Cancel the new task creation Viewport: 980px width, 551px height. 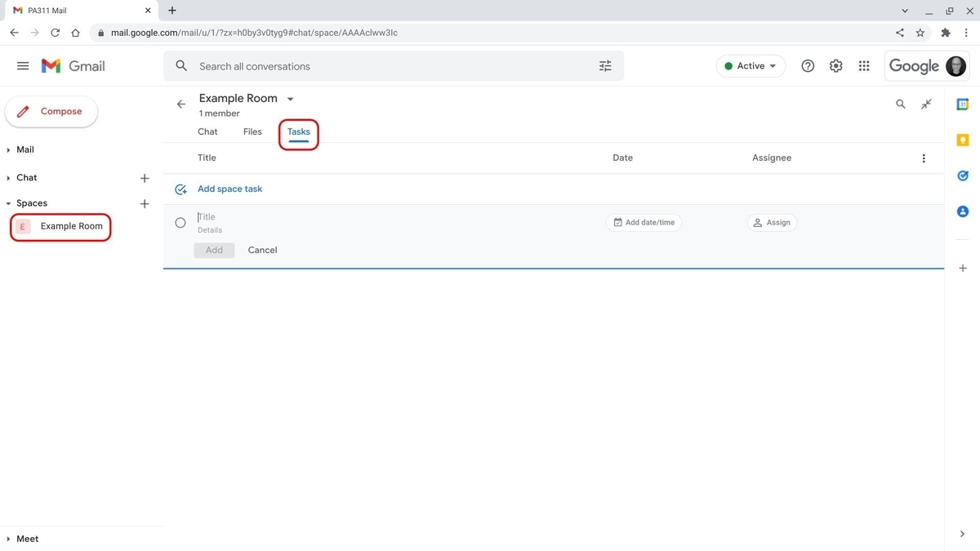point(261,250)
